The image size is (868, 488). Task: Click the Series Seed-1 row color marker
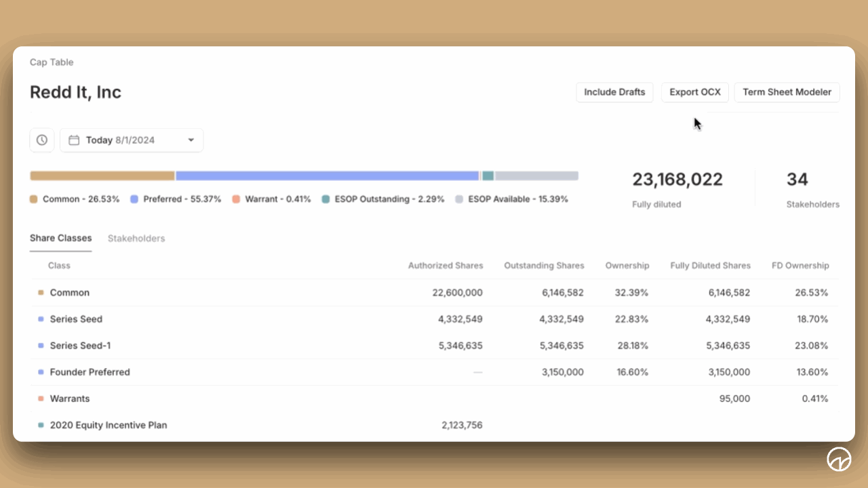41,346
